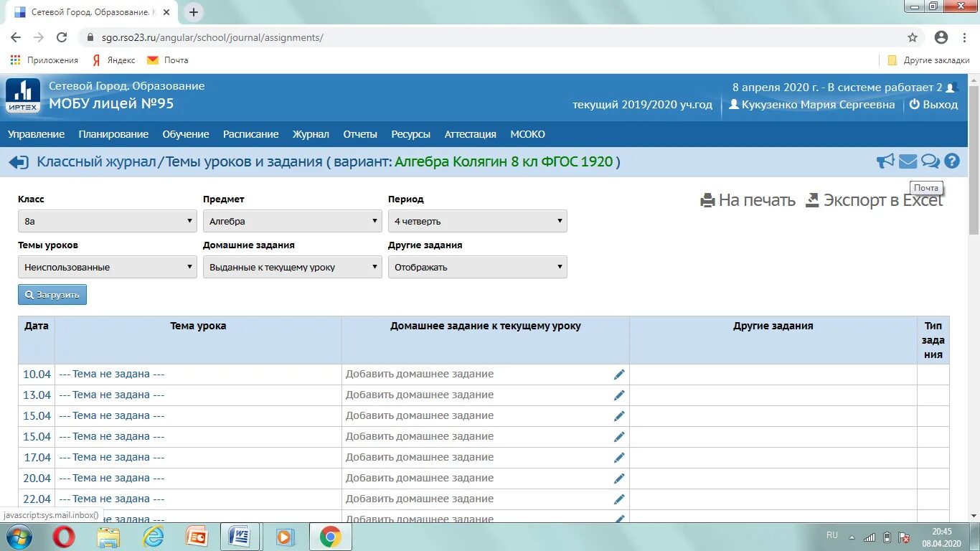Screen dimensions: 980x551
Task: Open a new browser tab
Action: pyautogui.click(x=194, y=12)
